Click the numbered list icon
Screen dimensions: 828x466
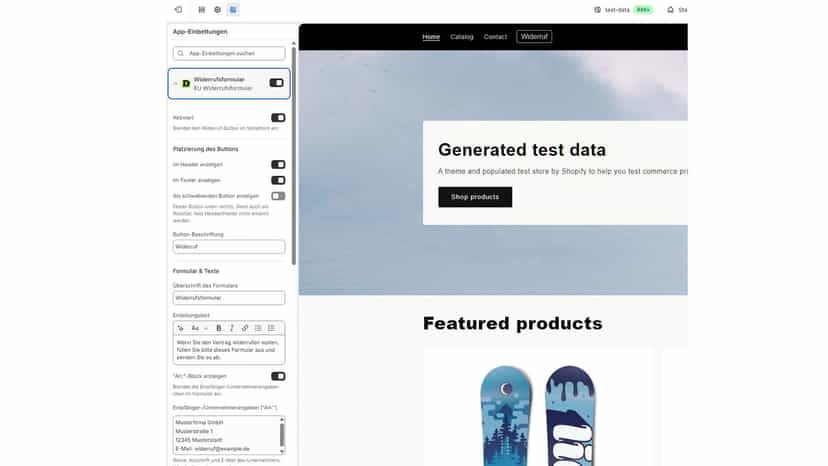coord(271,328)
